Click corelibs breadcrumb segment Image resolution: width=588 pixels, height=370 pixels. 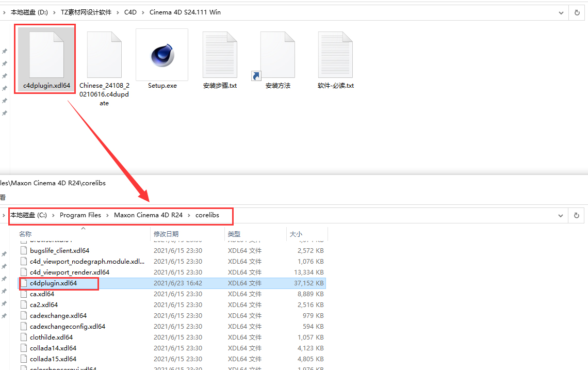pyautogui.click(x=207, y=215)
